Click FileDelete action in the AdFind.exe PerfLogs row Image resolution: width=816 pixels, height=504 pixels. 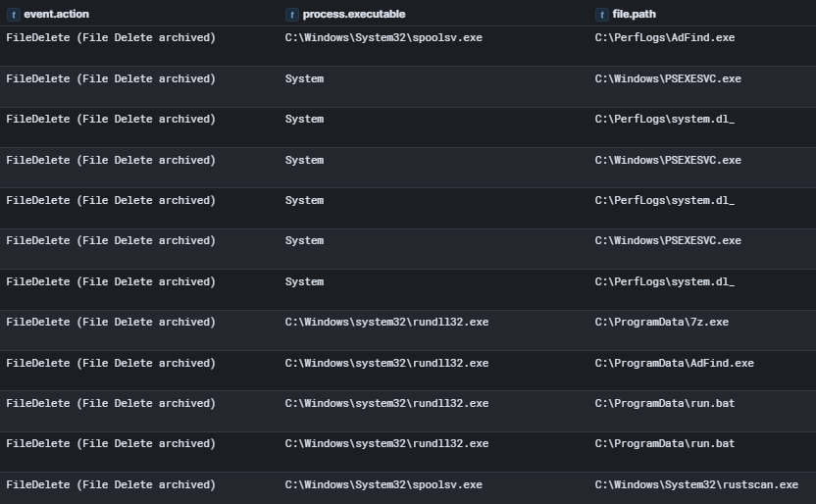click(x=111, y=37)
